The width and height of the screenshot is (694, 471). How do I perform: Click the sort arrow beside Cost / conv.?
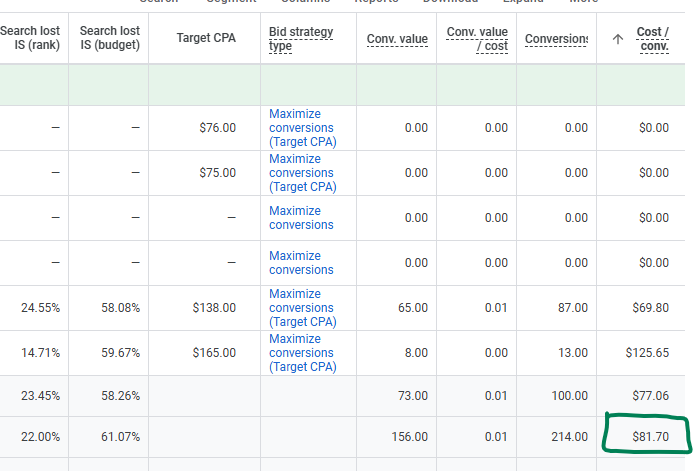617,39
